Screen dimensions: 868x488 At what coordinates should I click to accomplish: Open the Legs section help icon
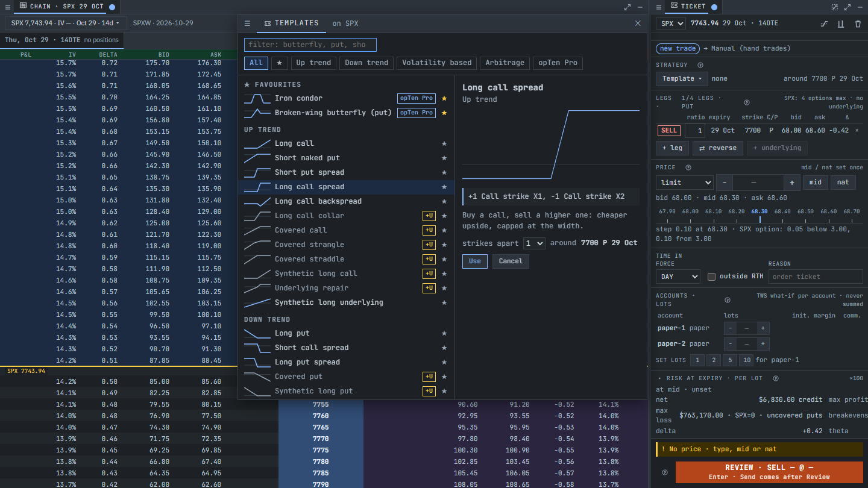(x=747, y=102)
